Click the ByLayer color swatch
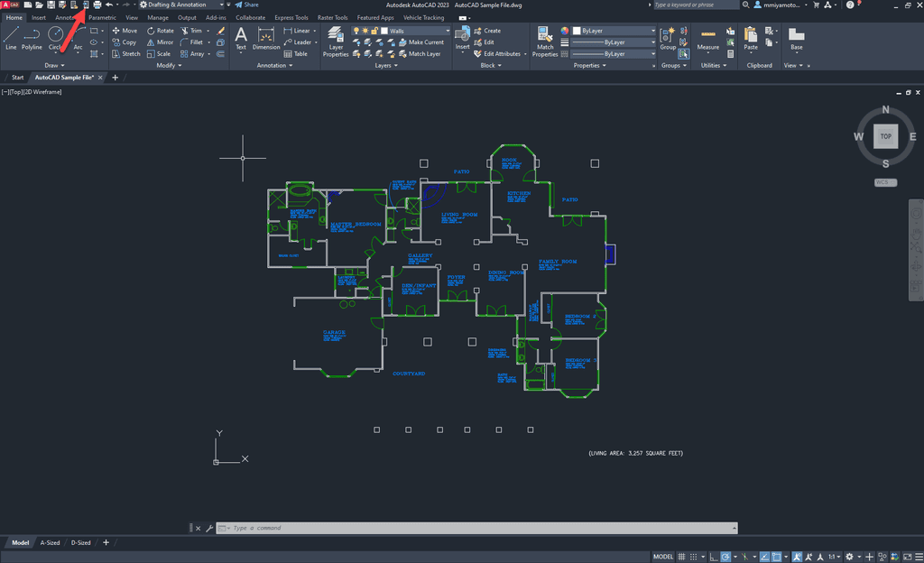Viewport: 924px width, 563px height. click(x=576, y=31)
